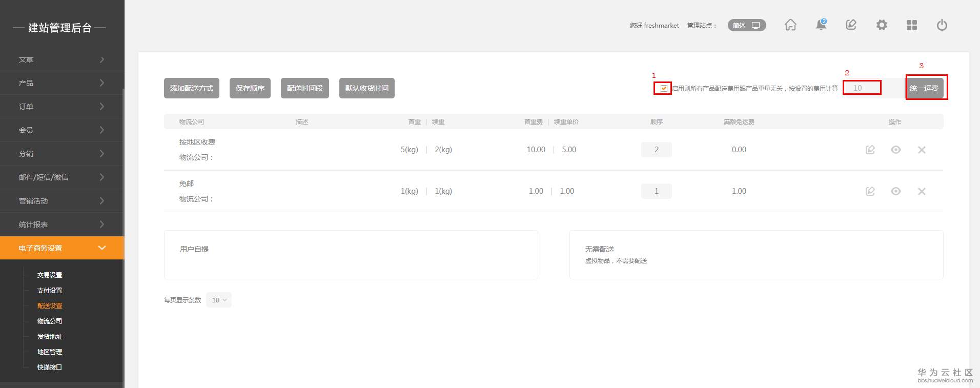Open 快递接口 submenu item
The image size is (980, 388).
[x=50, y=367]
